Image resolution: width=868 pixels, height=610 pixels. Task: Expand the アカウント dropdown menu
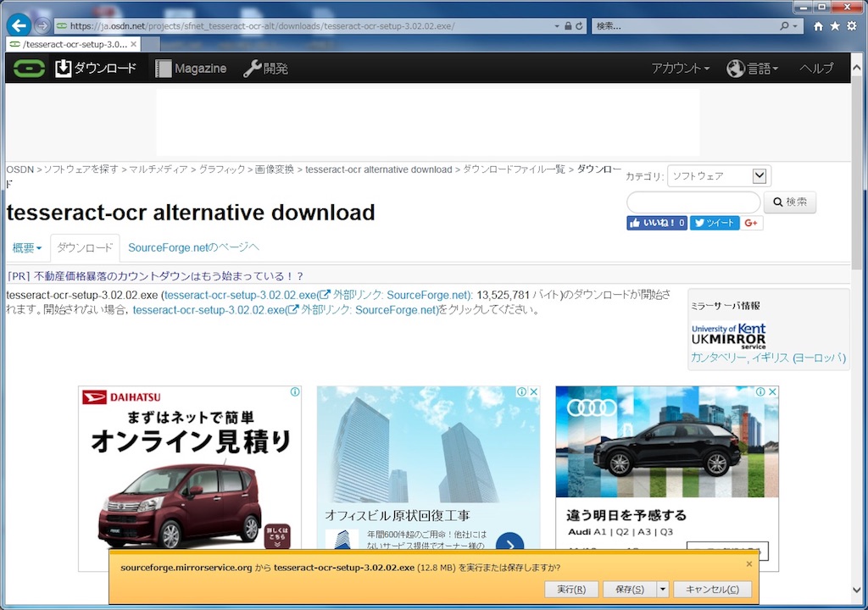[x=681, y=68]
